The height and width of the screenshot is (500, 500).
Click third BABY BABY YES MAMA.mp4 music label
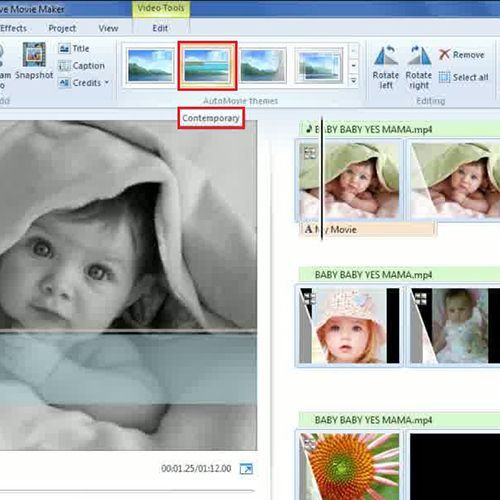(373, 420)
